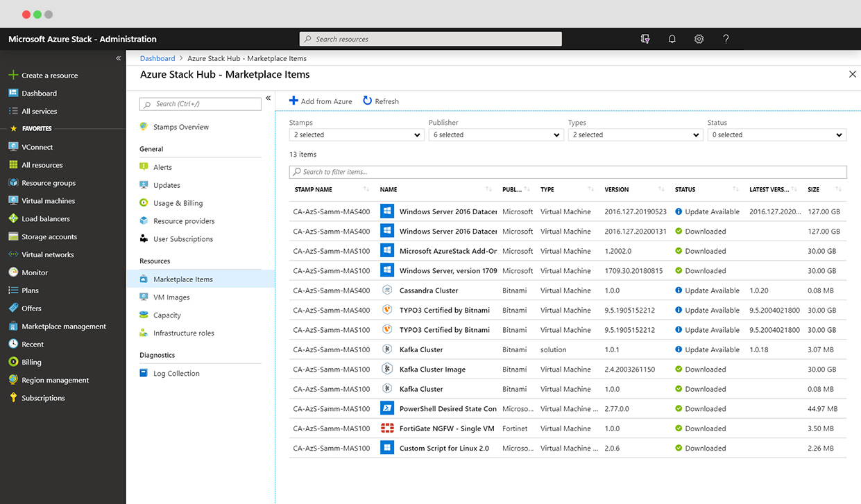Click Add from Azure

pyautogui.click(x=321, y=101)
